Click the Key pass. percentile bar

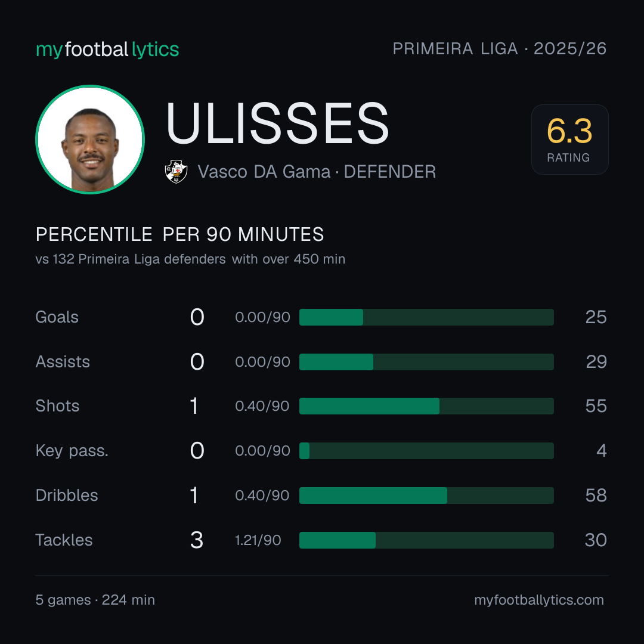(x=426, y=451)
